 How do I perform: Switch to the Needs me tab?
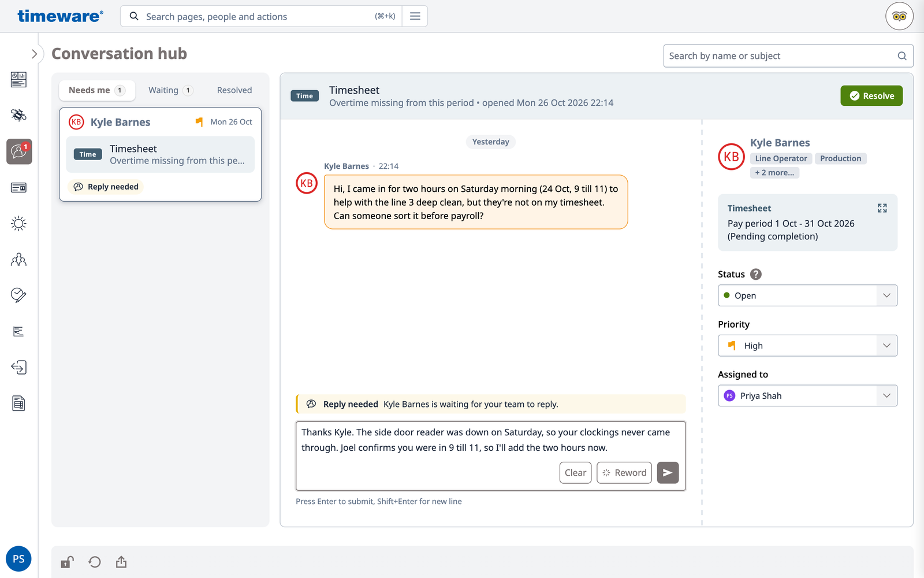(97, 90)
